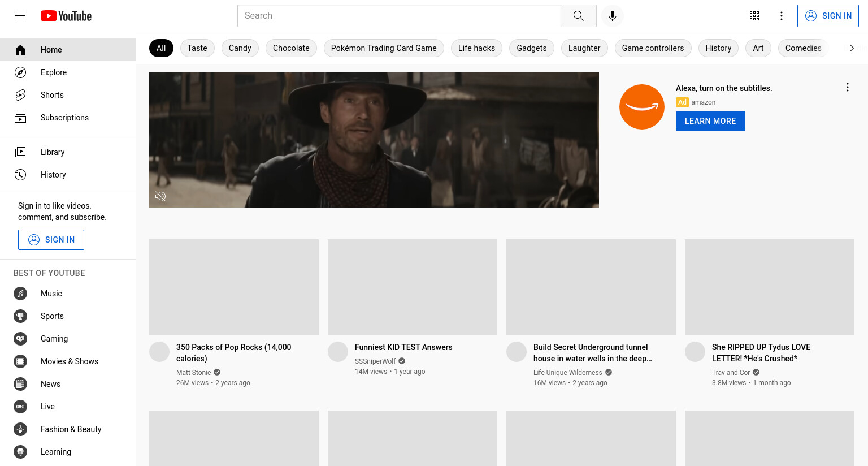Click Life Unique Wilderness channel avatar
Image resolution: width=868 pixels, height=466 pixels.
tap(517, 352)
